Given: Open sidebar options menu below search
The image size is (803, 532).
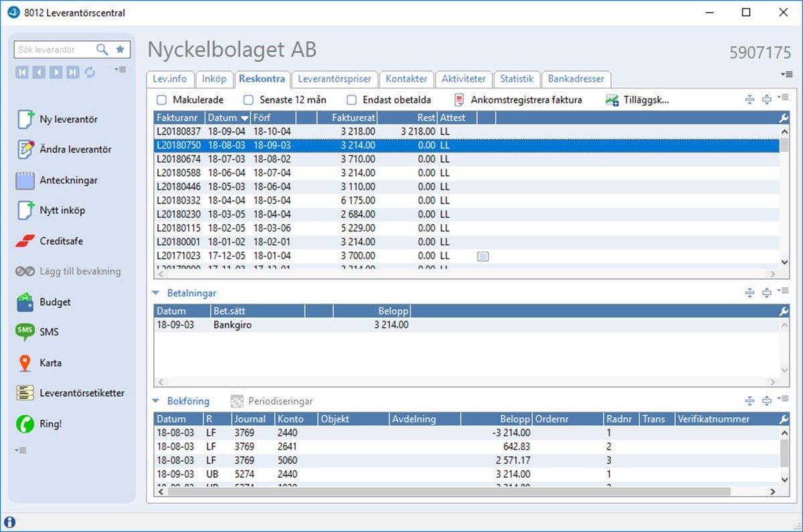Looking at the screenshot, I should [120, 69].
